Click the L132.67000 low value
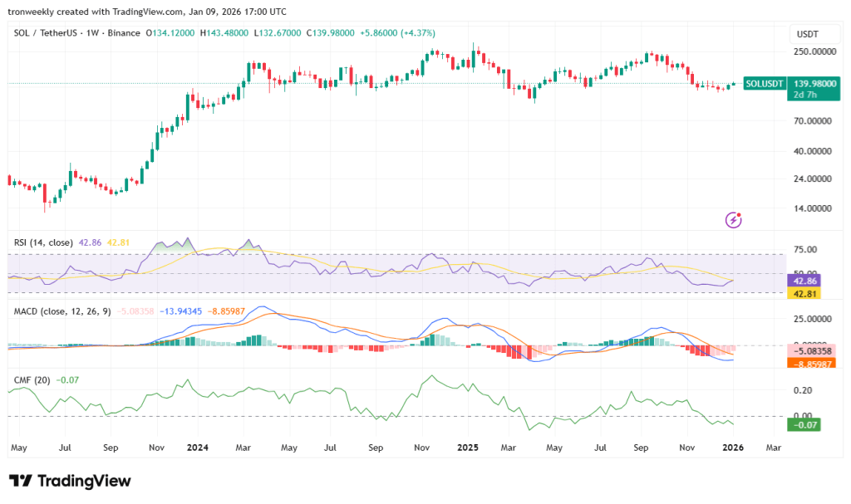 tap(276, 33)
